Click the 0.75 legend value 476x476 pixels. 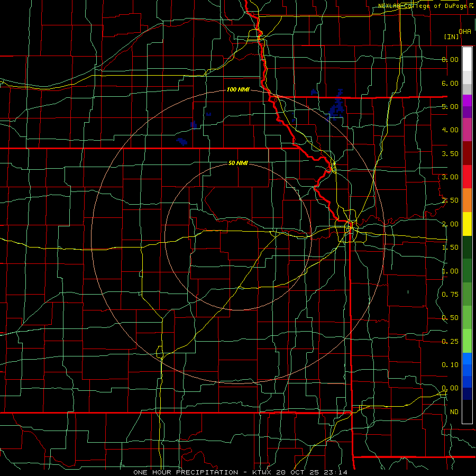(x=450, y=295)
